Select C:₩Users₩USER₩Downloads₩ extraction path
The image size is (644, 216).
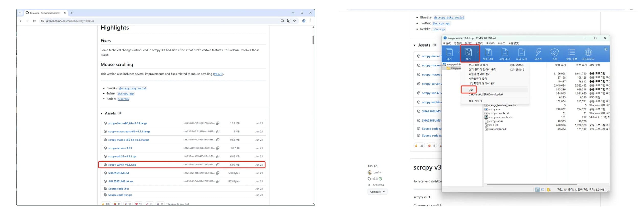[495, 94]
